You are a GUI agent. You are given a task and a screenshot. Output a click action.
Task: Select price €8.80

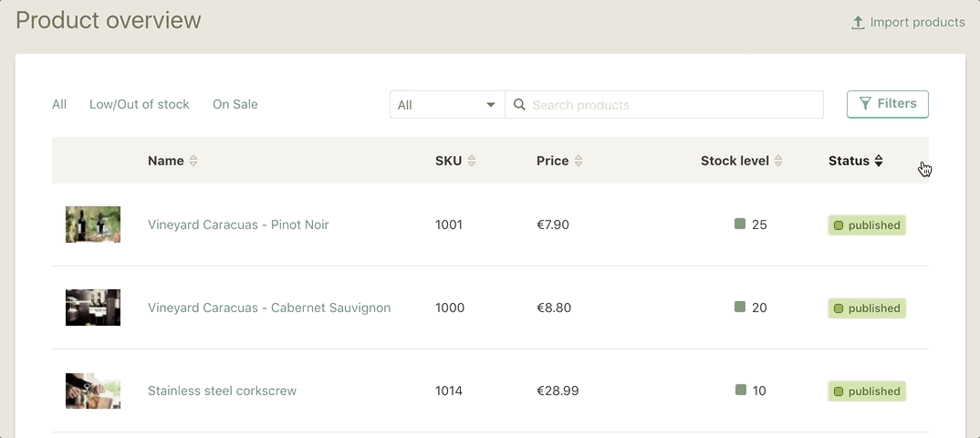[554, 308]
